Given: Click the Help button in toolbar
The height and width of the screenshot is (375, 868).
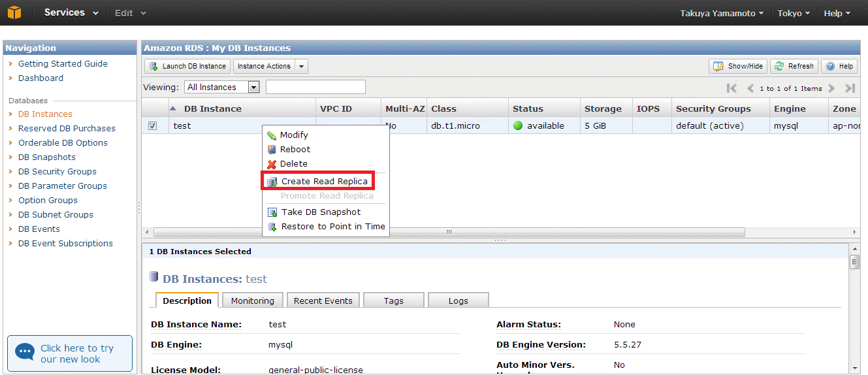Looking at the screenshot, I should coord(839,66).
